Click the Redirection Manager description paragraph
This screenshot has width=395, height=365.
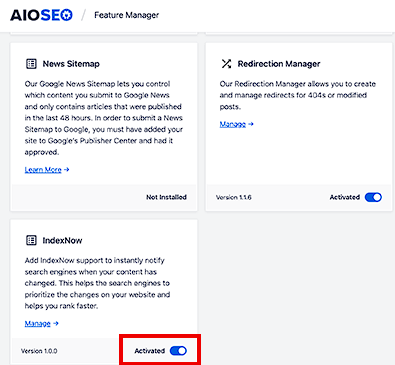pyautogui.click(x=298, y=95)
